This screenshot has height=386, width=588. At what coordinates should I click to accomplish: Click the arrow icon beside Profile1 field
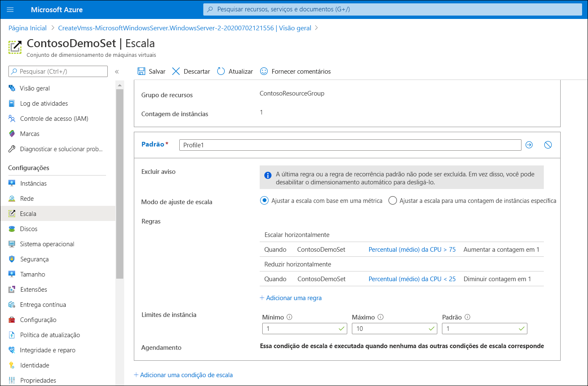coord(529,145)
